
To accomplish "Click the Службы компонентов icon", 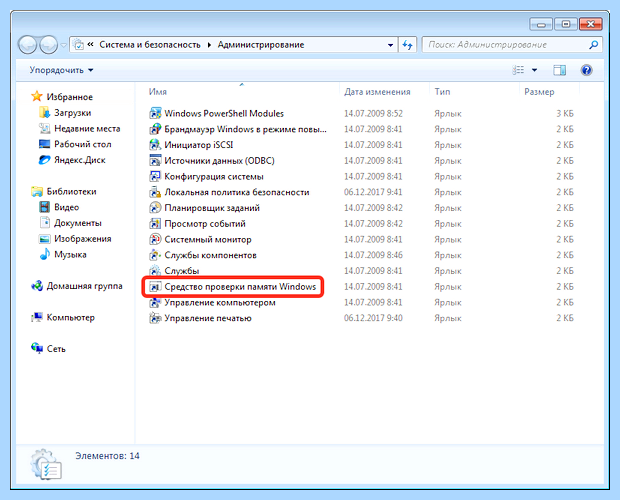I will pyautogui.click(x=155, y=255).
